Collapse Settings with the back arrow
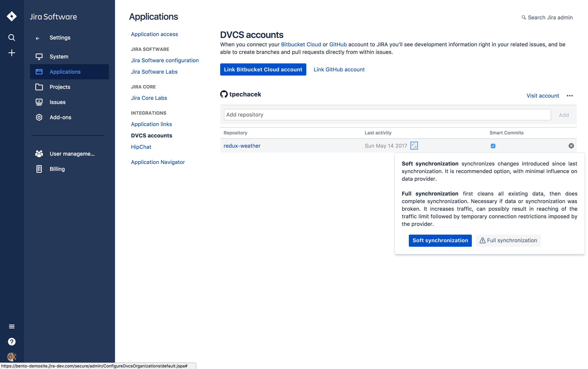 (x=38, y=38)
